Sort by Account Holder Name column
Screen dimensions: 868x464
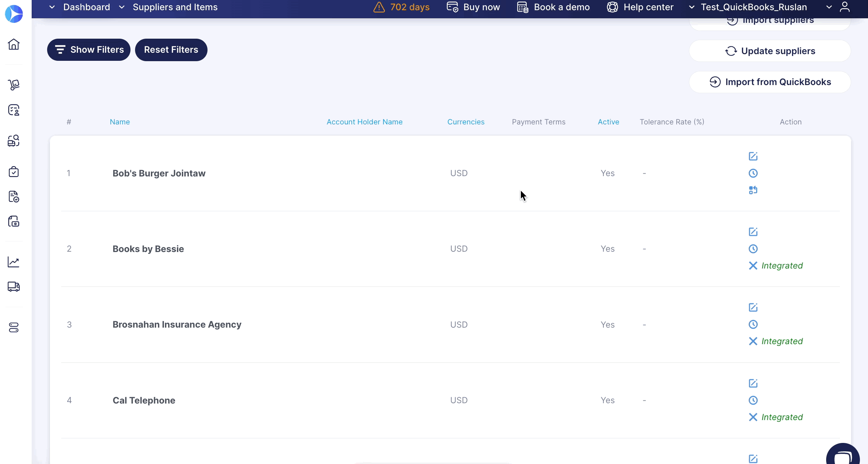pos(364,122)
